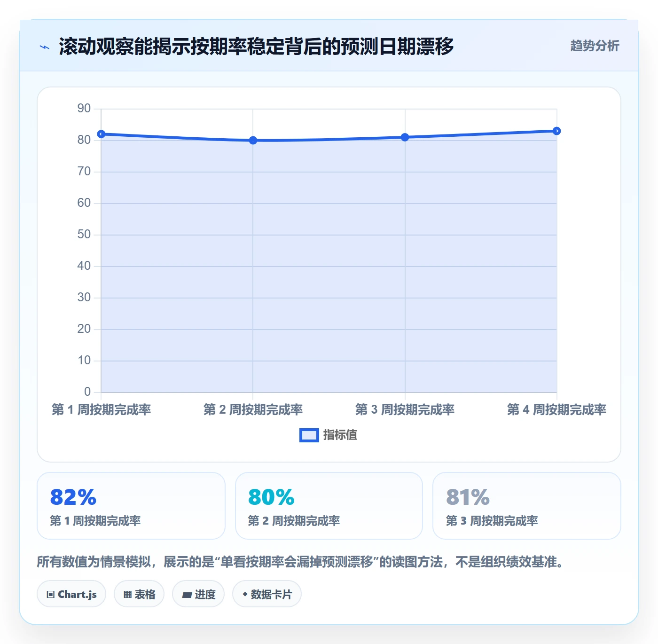Click the footnote starting 所有数值为情景模拟
The width and height of the screenshot is (658, 644).
pos(300,562)
